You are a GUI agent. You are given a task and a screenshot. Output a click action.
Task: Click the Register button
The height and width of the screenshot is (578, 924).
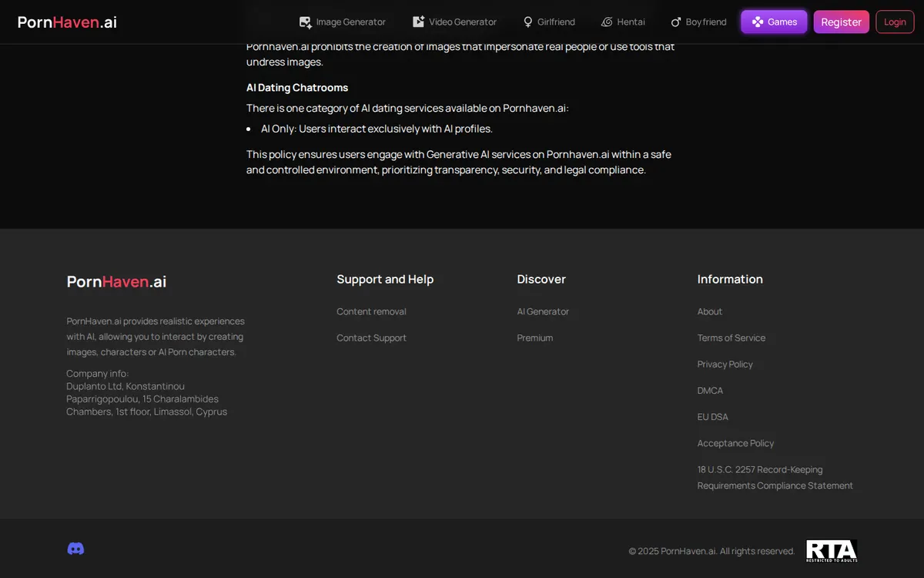[842, 22]
